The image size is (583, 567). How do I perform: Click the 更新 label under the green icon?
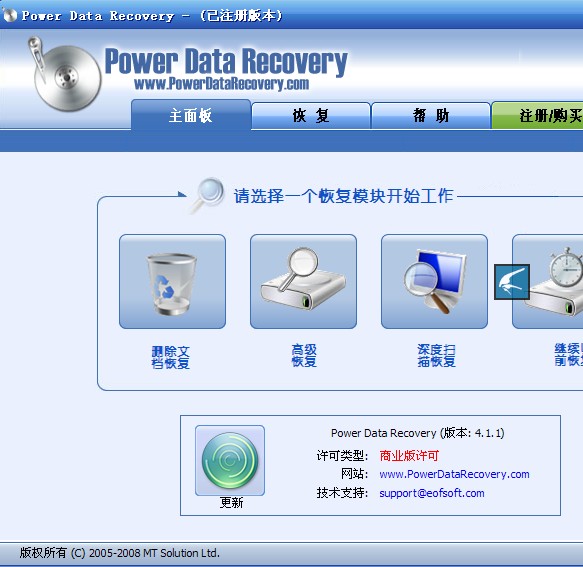(231, 503)
